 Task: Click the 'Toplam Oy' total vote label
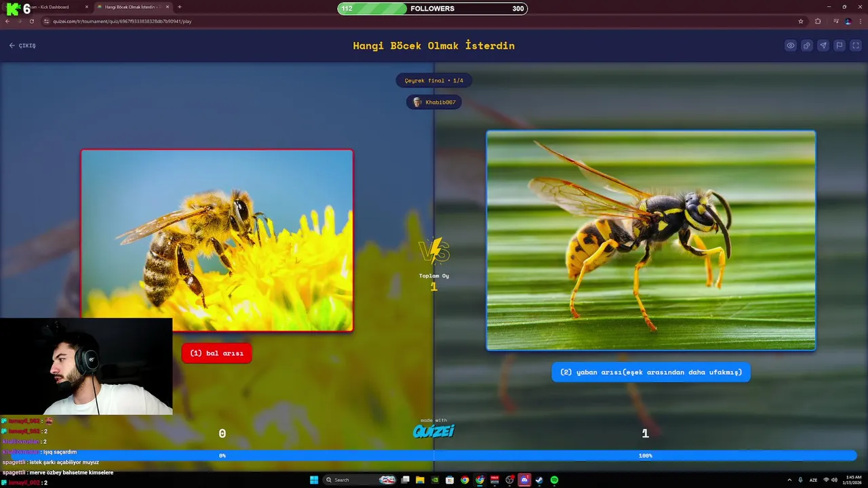[x=434, y=276]
